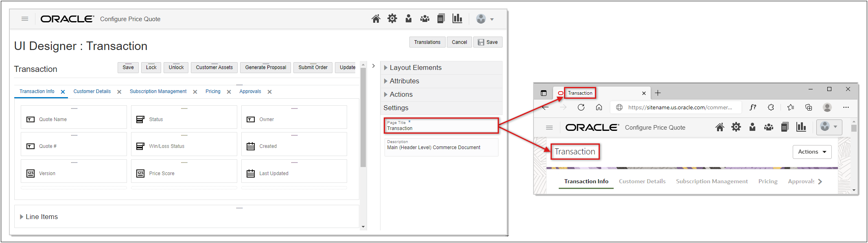Switch to Subscription Management tab in designer
Image resolution: width=868 pixels, height=243 pixels.
(x=158, y=91)
